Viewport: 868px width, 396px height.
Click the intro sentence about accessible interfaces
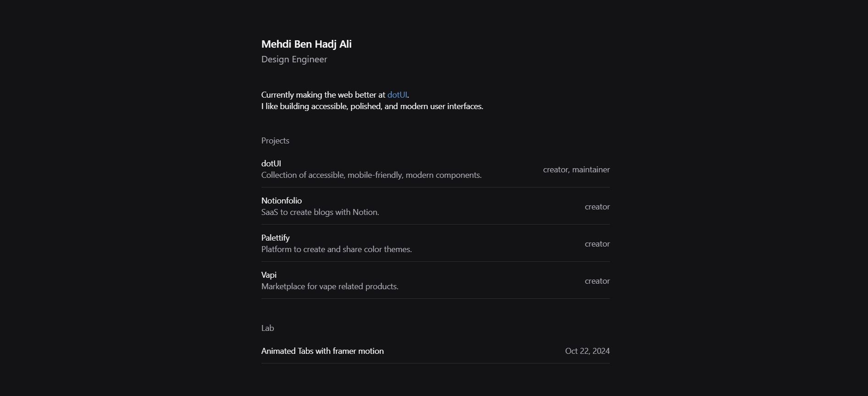(372, 106)
